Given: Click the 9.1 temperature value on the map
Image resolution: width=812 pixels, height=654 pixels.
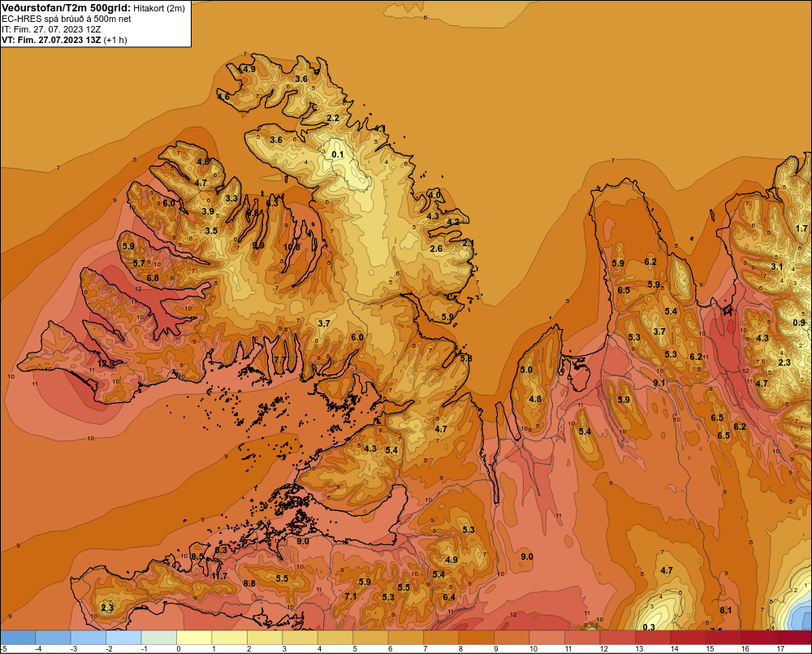Looking at the screenshot, I should [x=659, y=383].
